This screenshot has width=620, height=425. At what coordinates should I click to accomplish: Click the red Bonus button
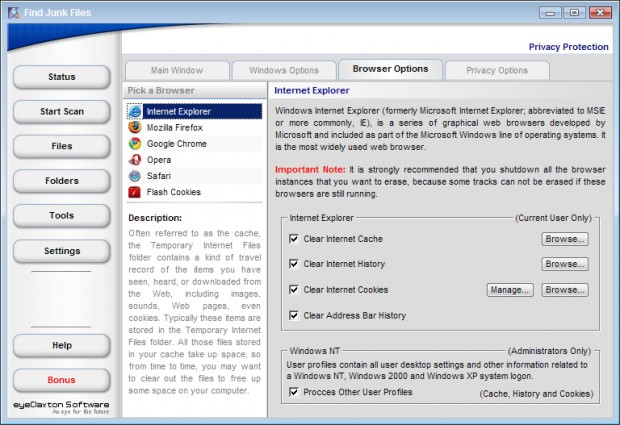[x=62, y=380]
